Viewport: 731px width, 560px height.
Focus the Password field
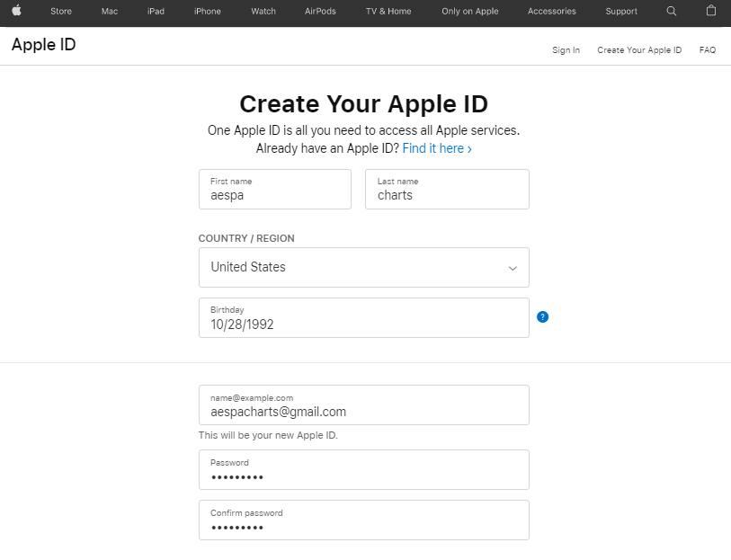[x=364, y=469]
